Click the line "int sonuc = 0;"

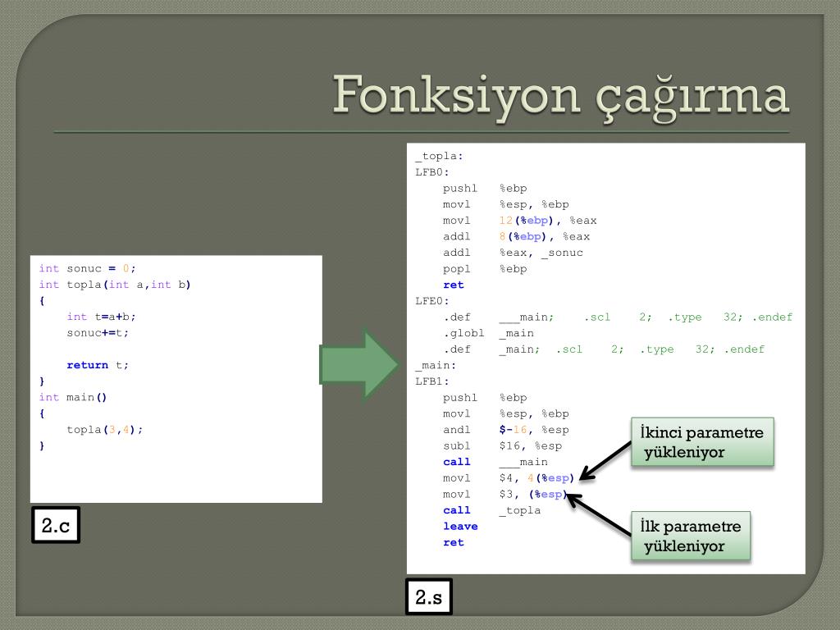point(87,268)
